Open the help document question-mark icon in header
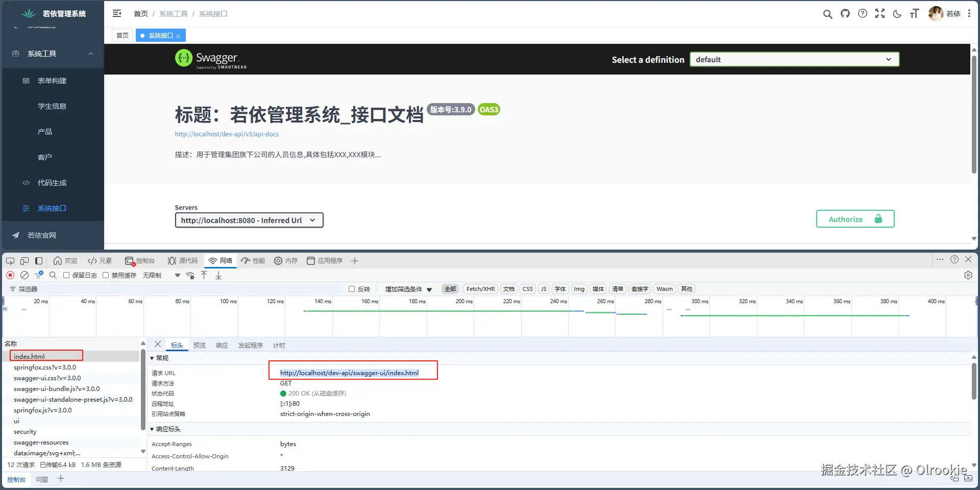 click(863, 13)
